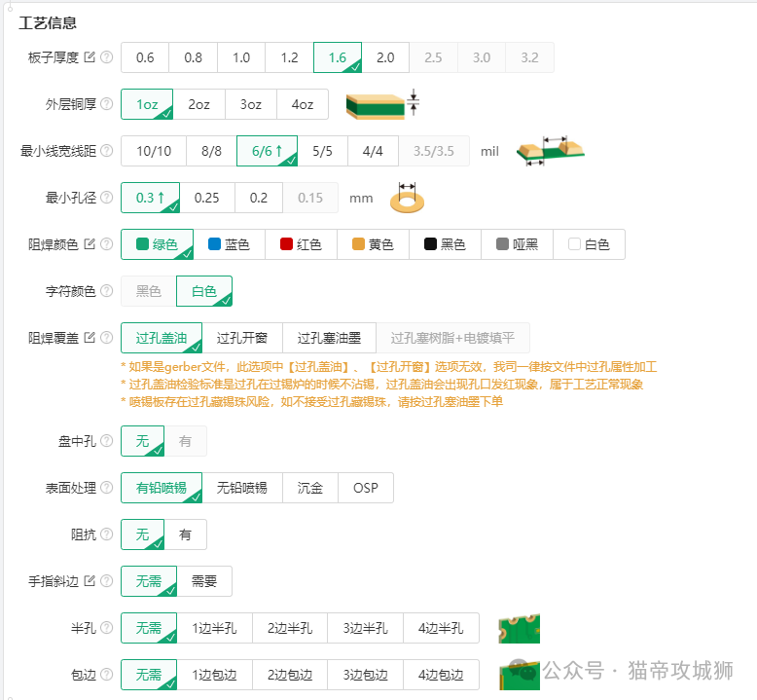Pick yellow 黄色 solder mask
Viewport: 757px width, 700px height.
373,244
